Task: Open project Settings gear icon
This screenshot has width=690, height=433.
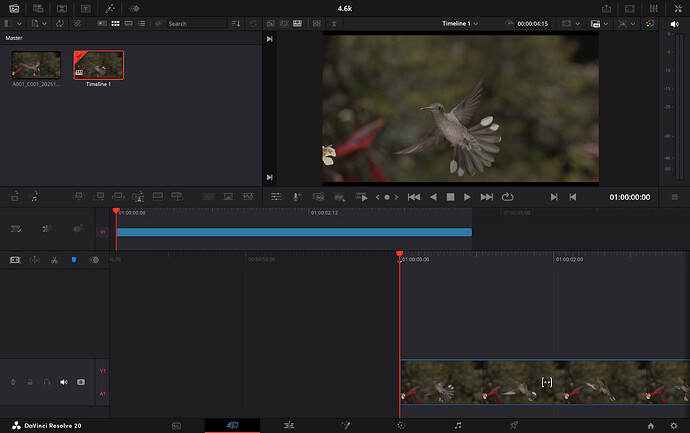Action: 674,426
